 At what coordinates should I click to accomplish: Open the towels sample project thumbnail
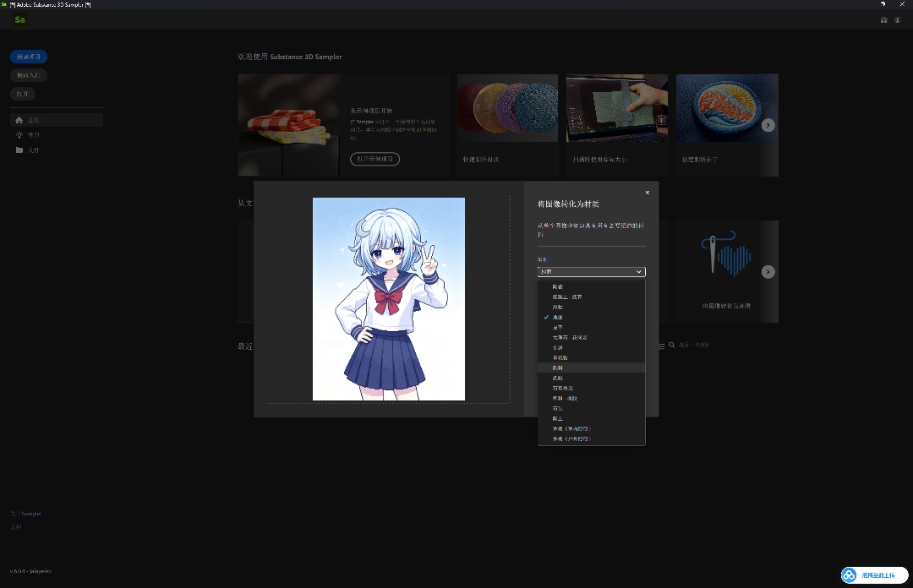289,124
